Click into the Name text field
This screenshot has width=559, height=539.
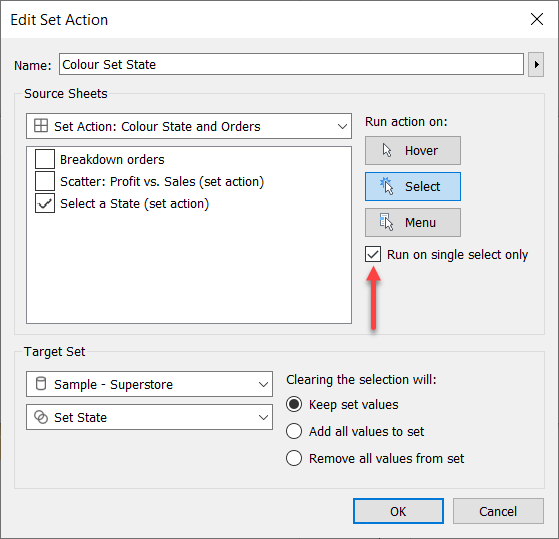[291, 65]
